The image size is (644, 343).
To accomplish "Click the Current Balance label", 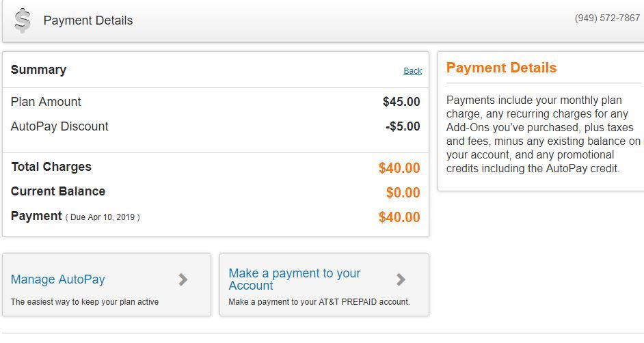I will 58,191.
